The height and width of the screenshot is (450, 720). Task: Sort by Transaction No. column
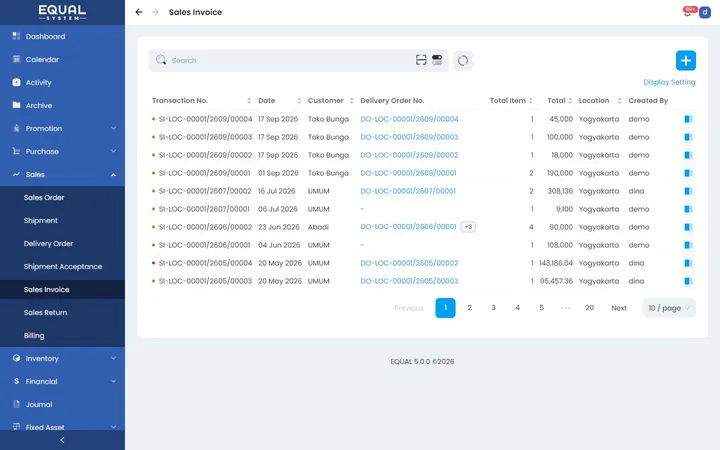249,101
